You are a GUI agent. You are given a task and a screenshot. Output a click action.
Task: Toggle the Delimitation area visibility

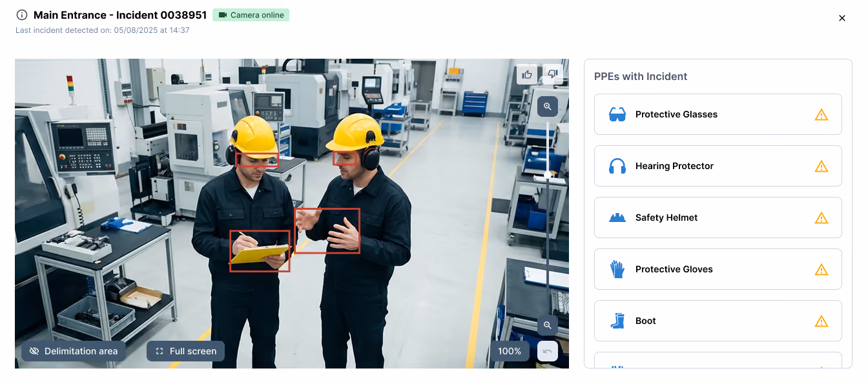point(74,351)
